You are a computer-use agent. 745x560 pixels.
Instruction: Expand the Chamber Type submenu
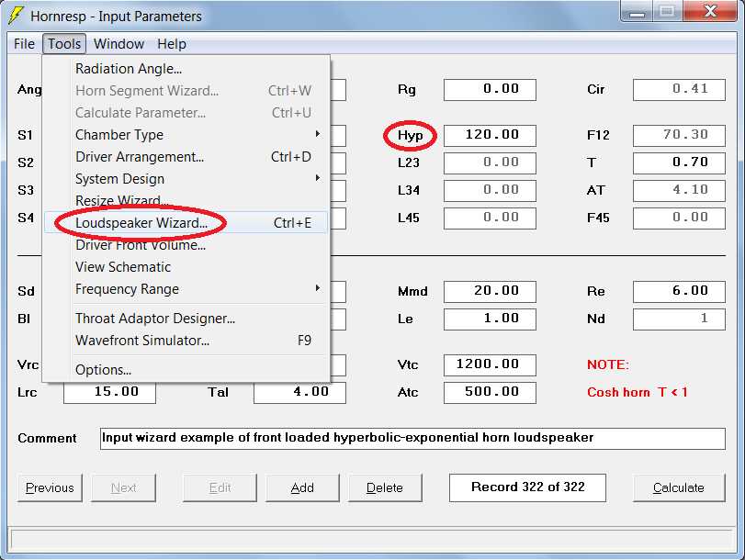click(186, 135)
